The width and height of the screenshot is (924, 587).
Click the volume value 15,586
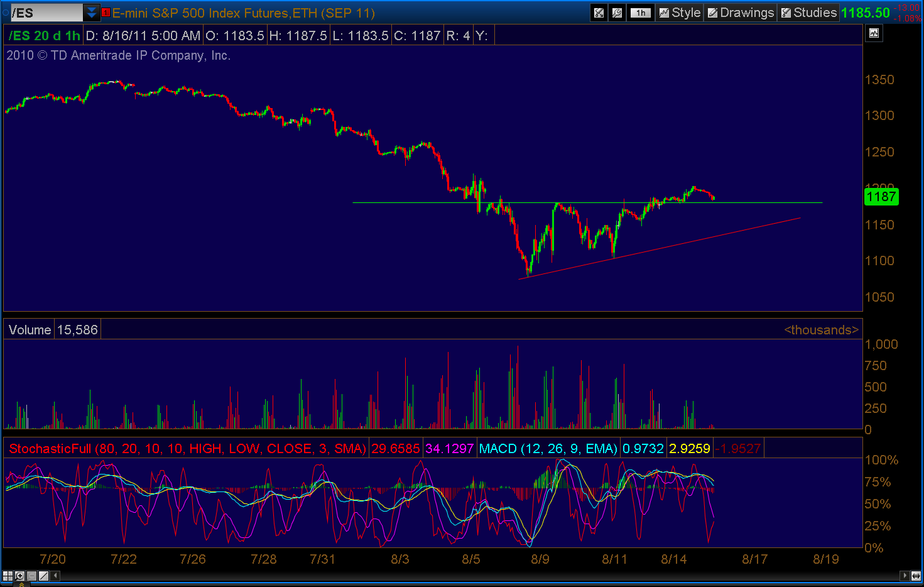point(77,330)
